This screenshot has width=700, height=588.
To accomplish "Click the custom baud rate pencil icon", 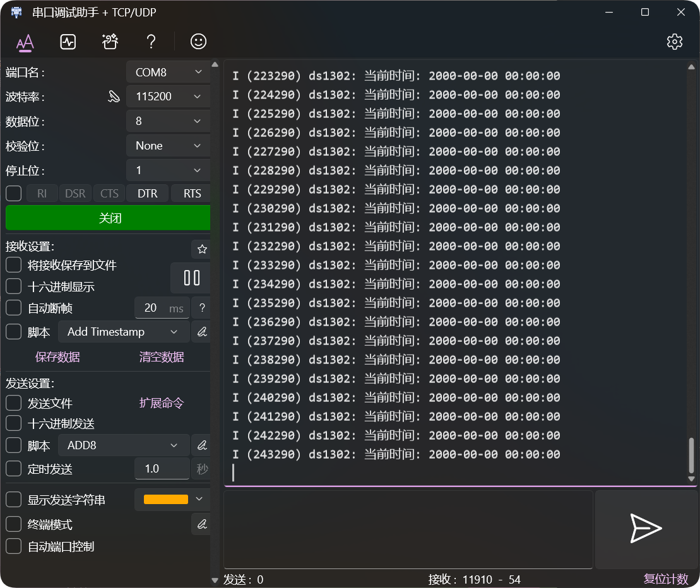I will (114, 97).
